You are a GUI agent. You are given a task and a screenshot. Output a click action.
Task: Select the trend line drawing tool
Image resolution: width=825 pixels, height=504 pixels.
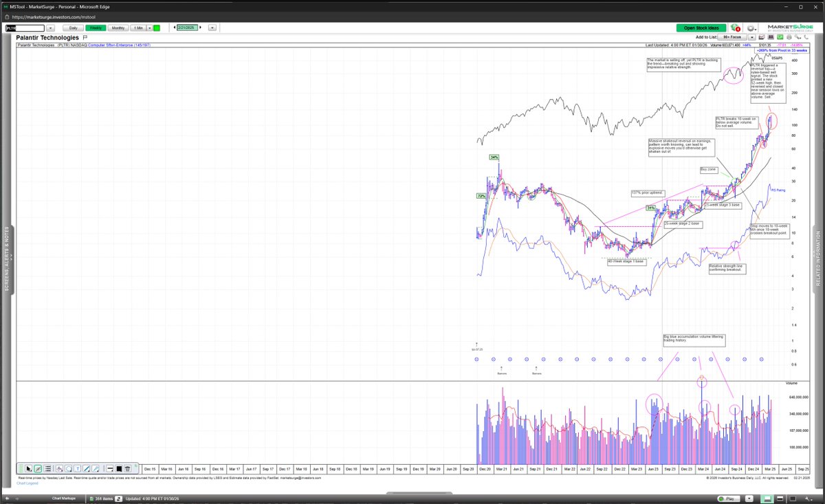pyautogui.click(x=87, y=468)
